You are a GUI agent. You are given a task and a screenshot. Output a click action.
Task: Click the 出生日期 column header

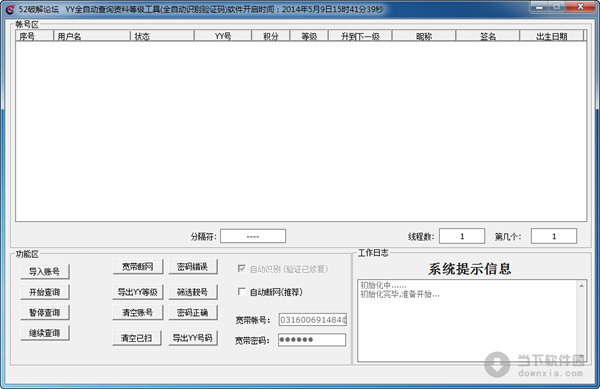click(551, 36)
